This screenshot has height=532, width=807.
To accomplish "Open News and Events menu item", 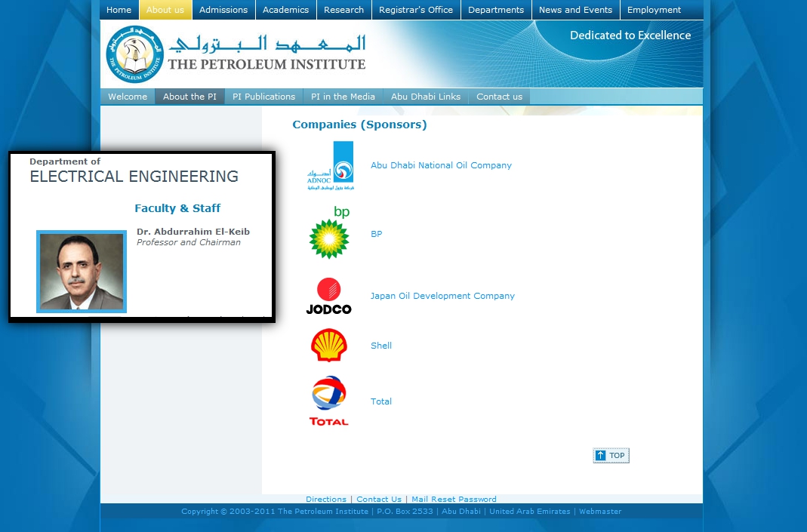I will [575, 10].
